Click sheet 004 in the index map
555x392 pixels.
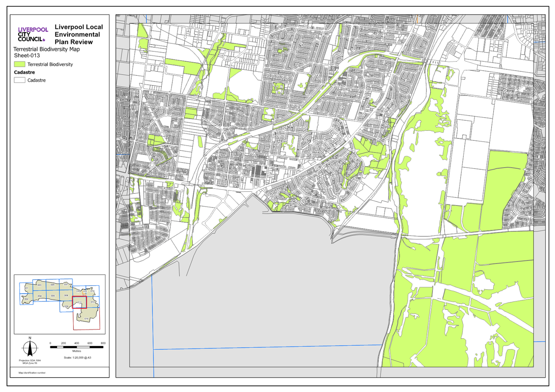click(x=40, y=296)
